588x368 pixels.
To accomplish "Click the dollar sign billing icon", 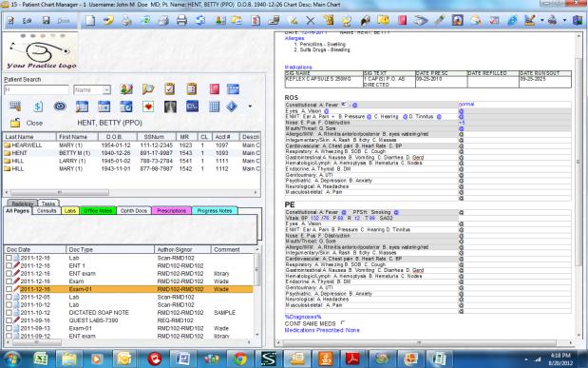I will [x=38, y=107].
